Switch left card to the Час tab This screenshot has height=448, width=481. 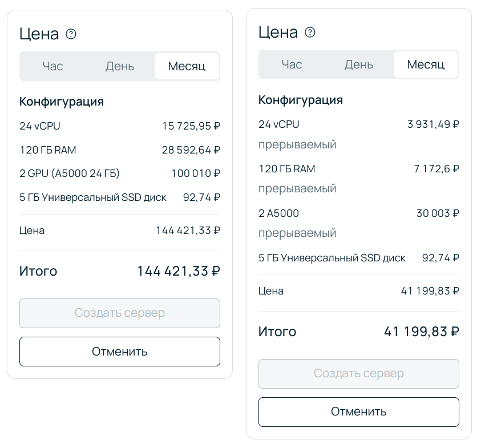pos(52,66)
